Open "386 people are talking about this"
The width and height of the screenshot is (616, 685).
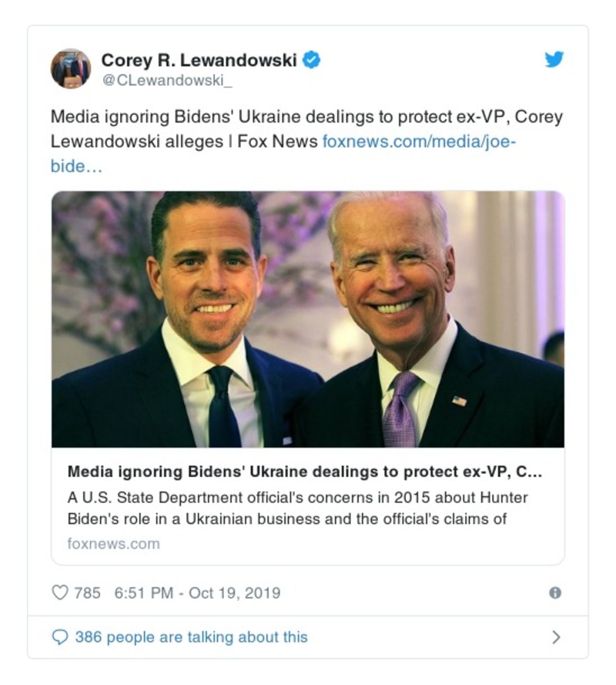pyautogui.click(x=191, y=637)
